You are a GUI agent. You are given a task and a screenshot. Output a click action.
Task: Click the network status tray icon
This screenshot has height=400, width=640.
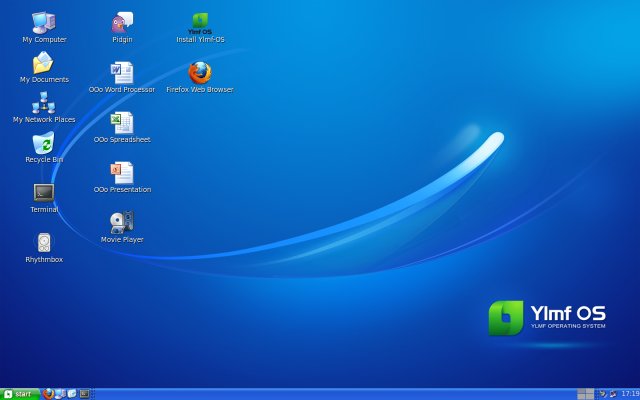pos(613,394)
